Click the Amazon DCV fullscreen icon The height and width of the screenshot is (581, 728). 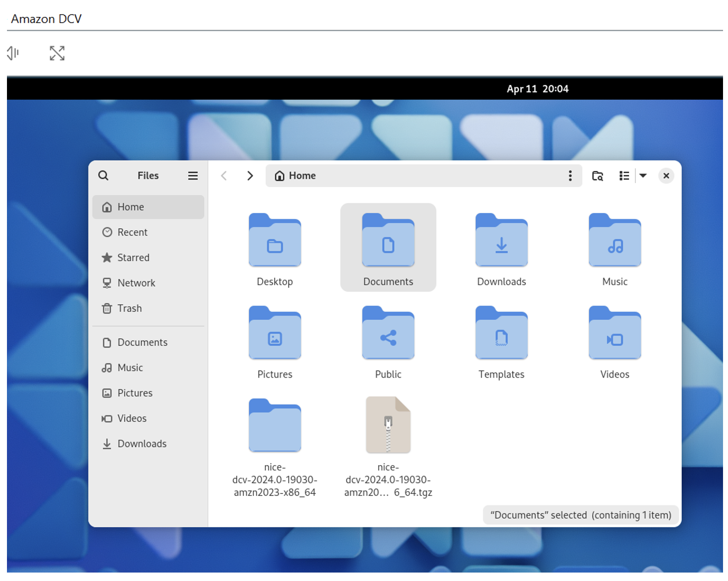(x=57, y=53)
